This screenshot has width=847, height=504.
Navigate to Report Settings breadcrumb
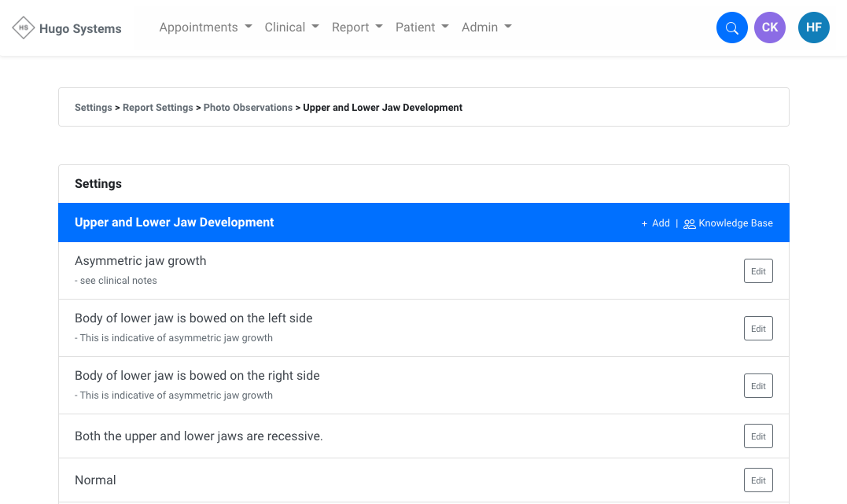click(x=157, y=108)
